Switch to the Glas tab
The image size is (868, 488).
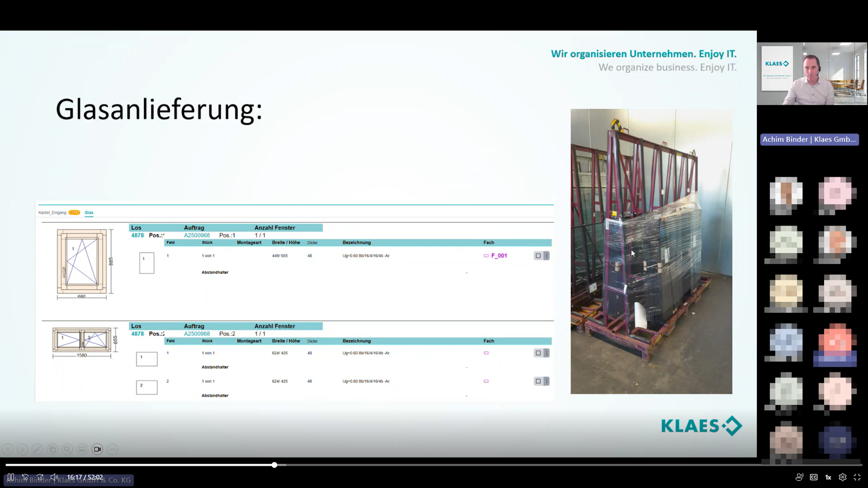coord(89,213)
